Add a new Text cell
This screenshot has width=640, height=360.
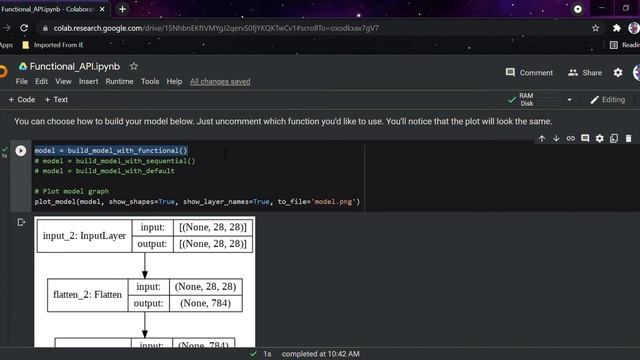pyautogui.click(x=56, y=100)
